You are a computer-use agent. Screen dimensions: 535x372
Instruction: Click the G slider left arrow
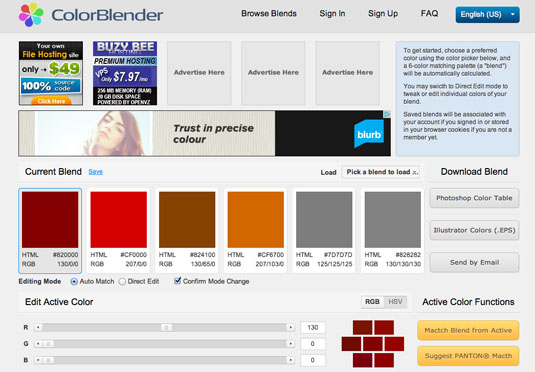(38, 344)
